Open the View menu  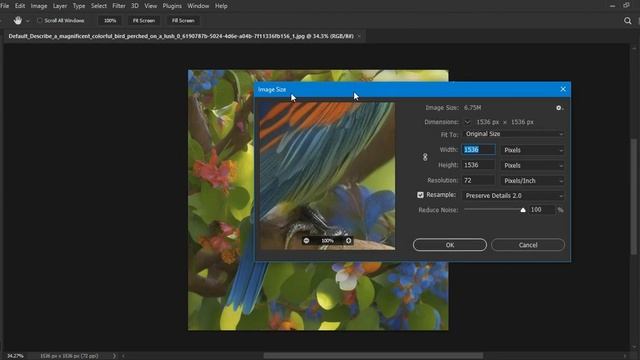pos(151,6)
